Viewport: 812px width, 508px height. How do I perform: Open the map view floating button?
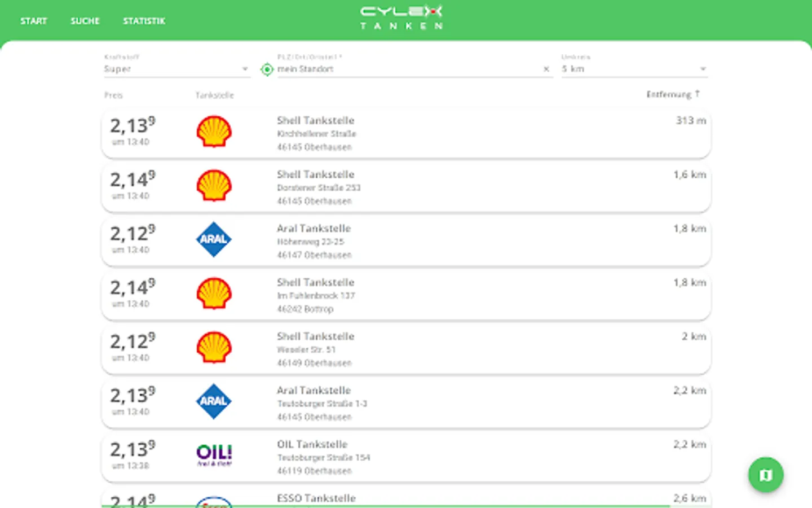(766, 475)
